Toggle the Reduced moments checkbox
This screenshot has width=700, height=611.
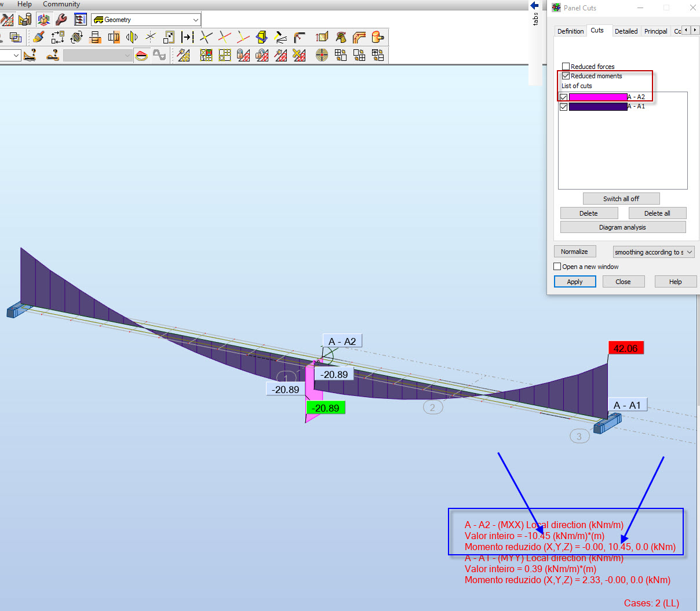[x=566, y=76]
